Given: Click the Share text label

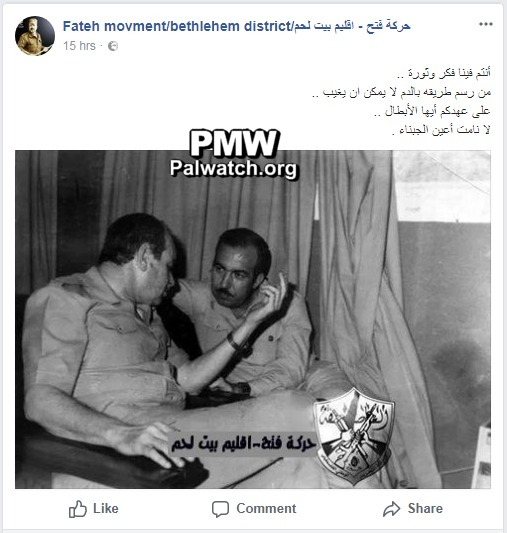Looking at the screenshot, I should click(x=425, y=509).
